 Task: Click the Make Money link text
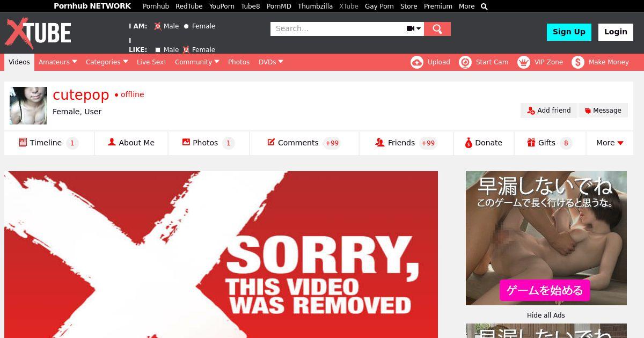609,62
